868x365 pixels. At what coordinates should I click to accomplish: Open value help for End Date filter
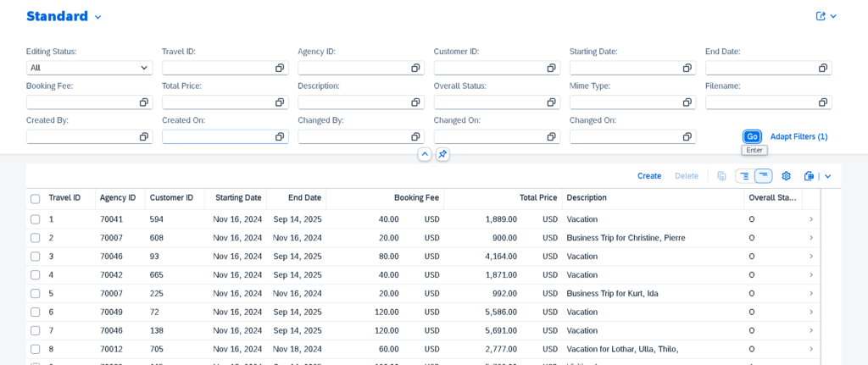822,68
